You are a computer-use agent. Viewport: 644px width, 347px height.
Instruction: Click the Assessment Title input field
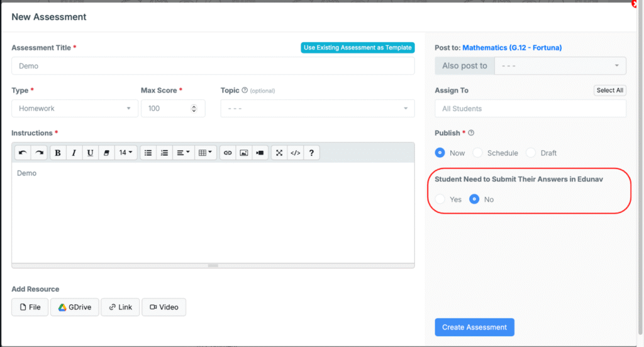click(x=213, y=65)
